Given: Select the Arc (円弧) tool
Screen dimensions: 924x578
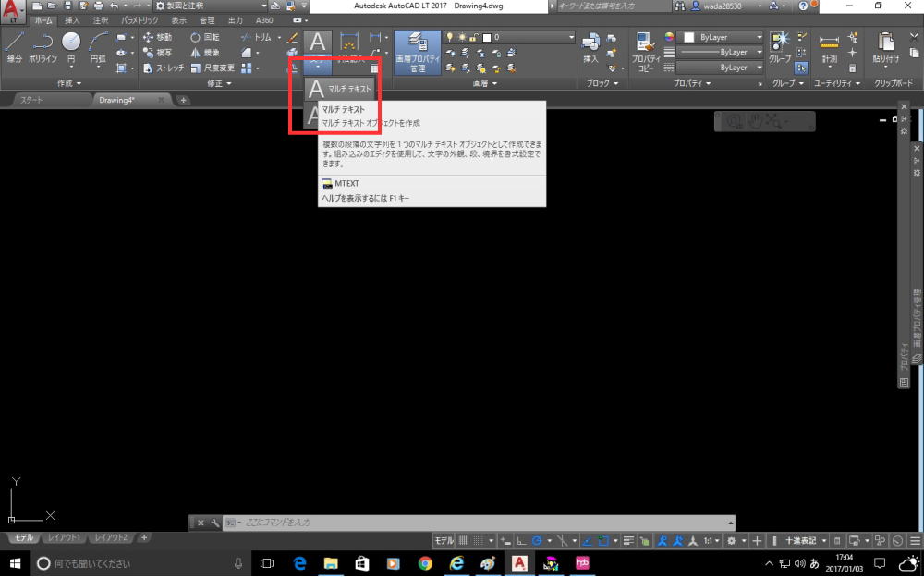Looking at the screenshot, I should pos(98,48).
